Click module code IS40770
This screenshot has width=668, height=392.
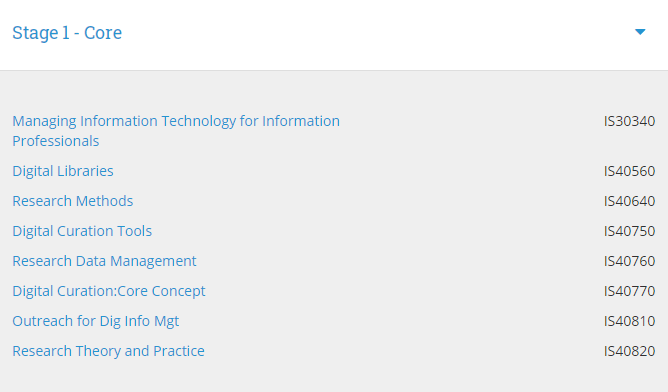pyautogui.click(x=629, y=291)
